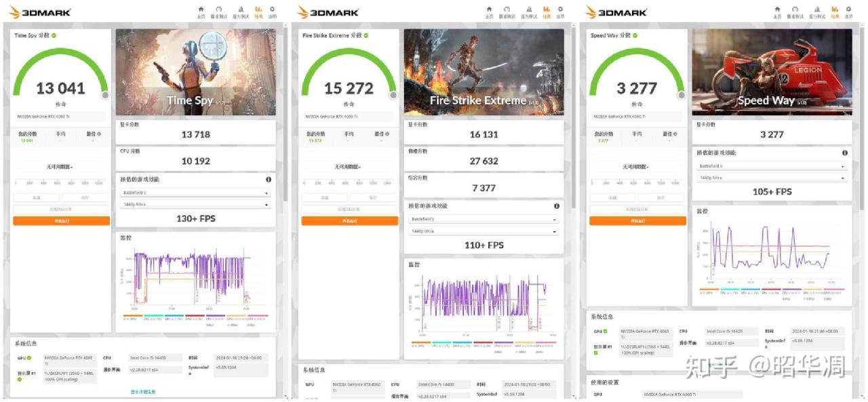Viewport: 868px width, 402px height.
Task: Expand the 1440p Ultra dropdown in Time Spy window
Action: click(196, 204)
